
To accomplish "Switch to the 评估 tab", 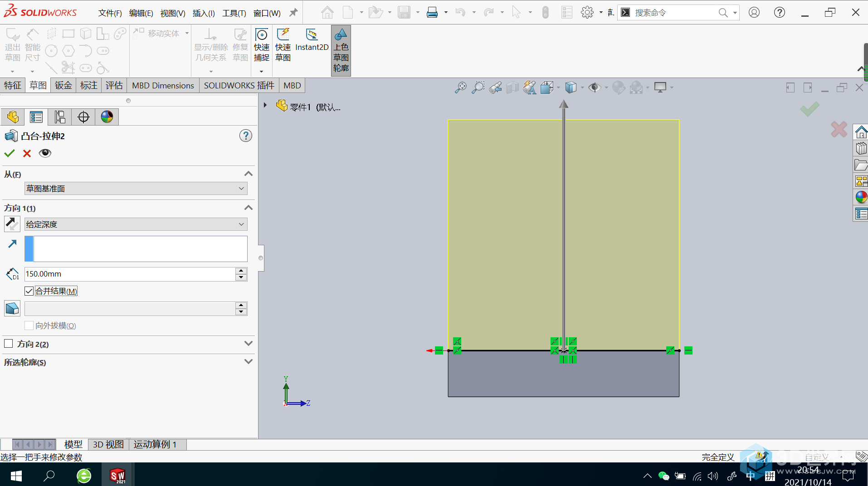I will [x=114, y=85].
